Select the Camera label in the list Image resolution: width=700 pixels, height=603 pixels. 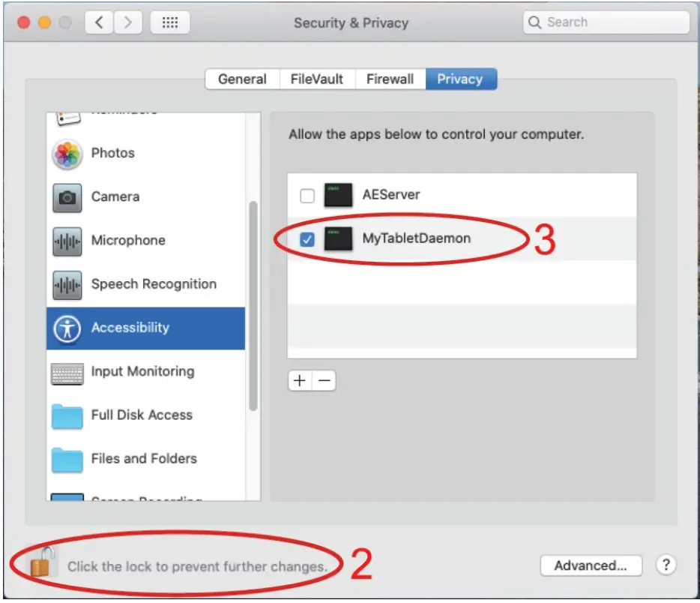click(115, 196)
